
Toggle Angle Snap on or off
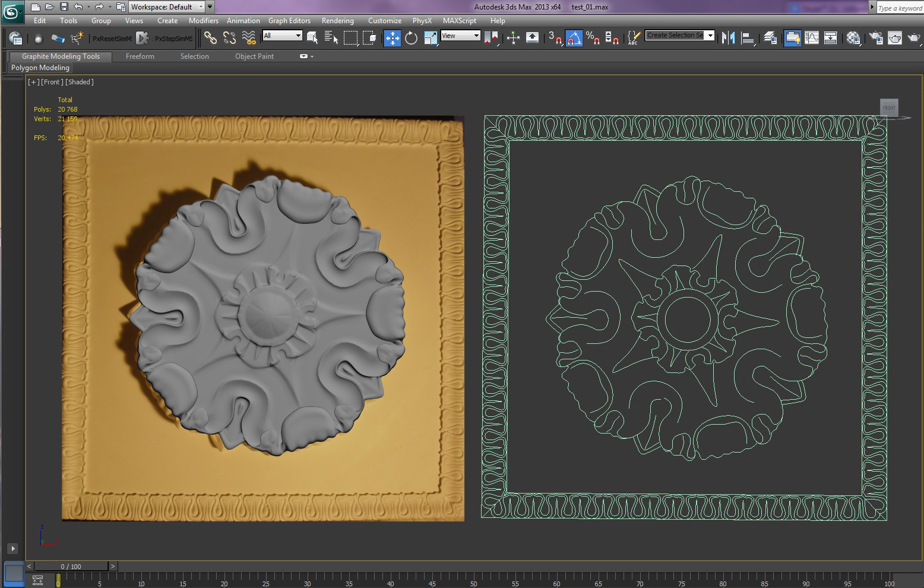tap(574, 38)
